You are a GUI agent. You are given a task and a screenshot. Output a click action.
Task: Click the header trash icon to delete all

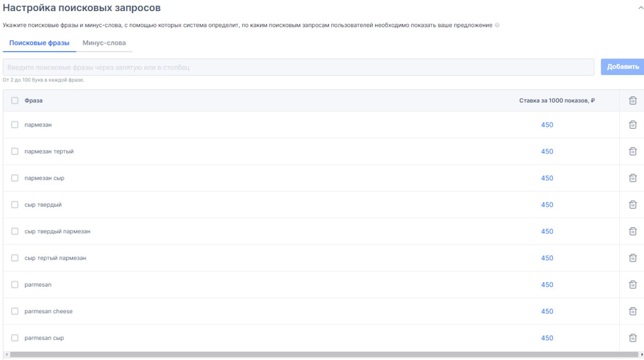coord(633,101)
